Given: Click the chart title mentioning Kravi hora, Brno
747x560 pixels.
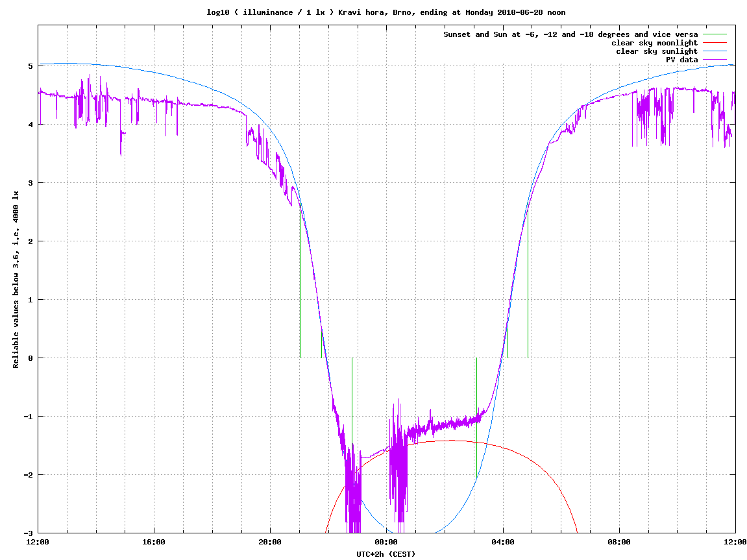Looking at the screenshot, I should pos(386,12).
